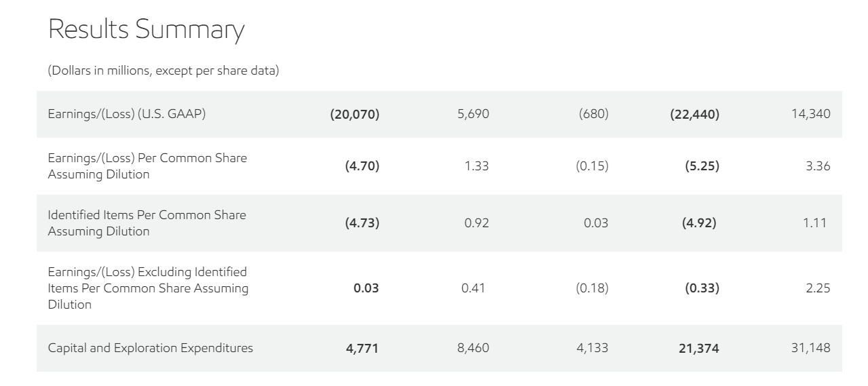Select the Earnings/(Loss) (U.S. GAAP) row label
Image resolution: width=868 pixels, height=386 pixels.
(x=126, y=114)
